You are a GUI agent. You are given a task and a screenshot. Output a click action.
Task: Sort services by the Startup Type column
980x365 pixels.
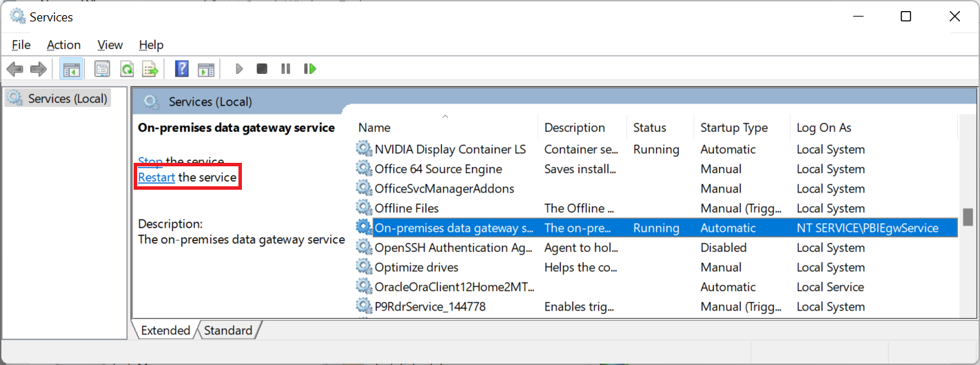coord(734,128)
